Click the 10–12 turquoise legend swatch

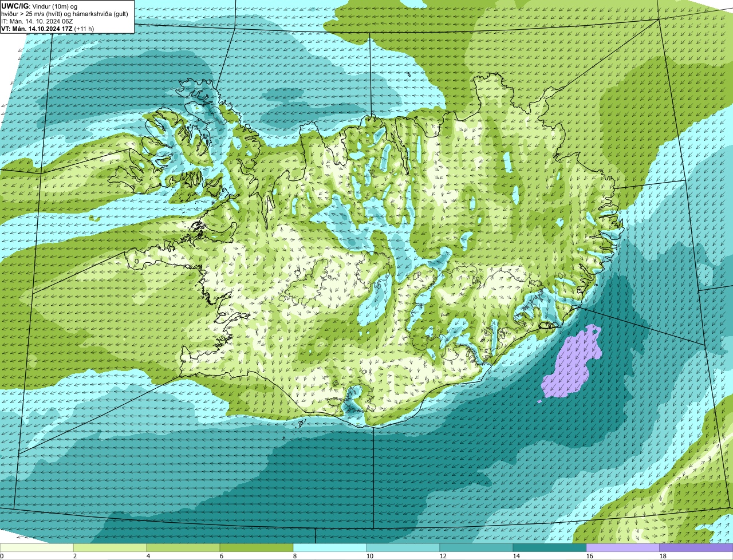(x=403, y=548)
